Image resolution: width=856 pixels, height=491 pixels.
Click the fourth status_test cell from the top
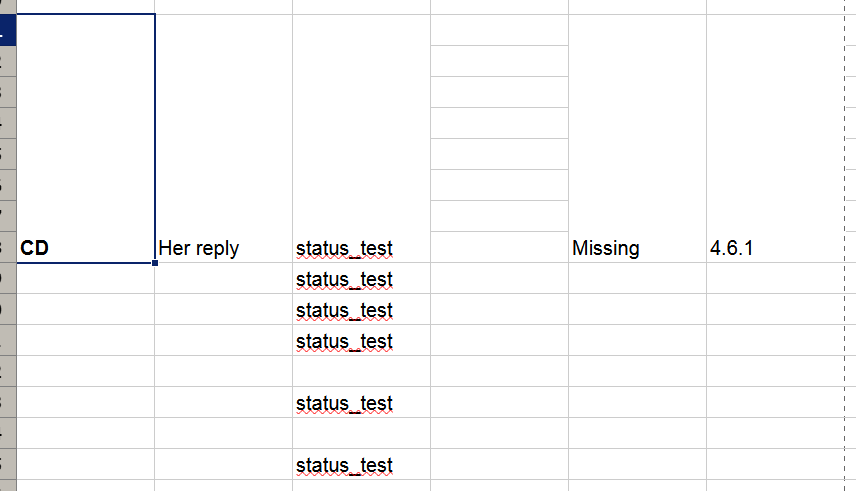point(361,341)
